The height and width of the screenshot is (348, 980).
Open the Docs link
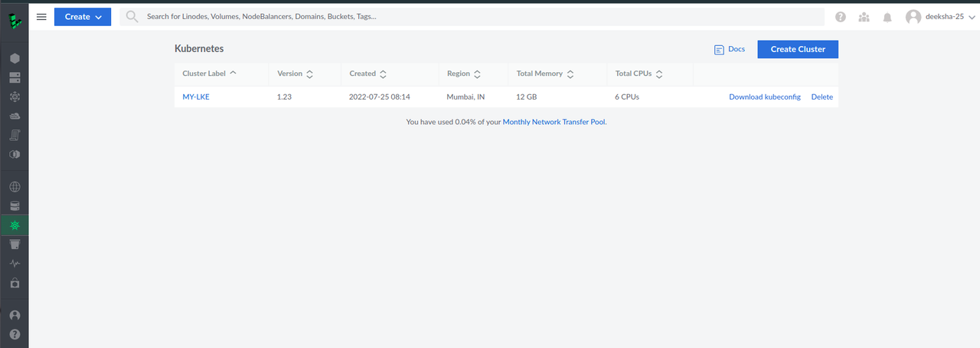point(737,49)
